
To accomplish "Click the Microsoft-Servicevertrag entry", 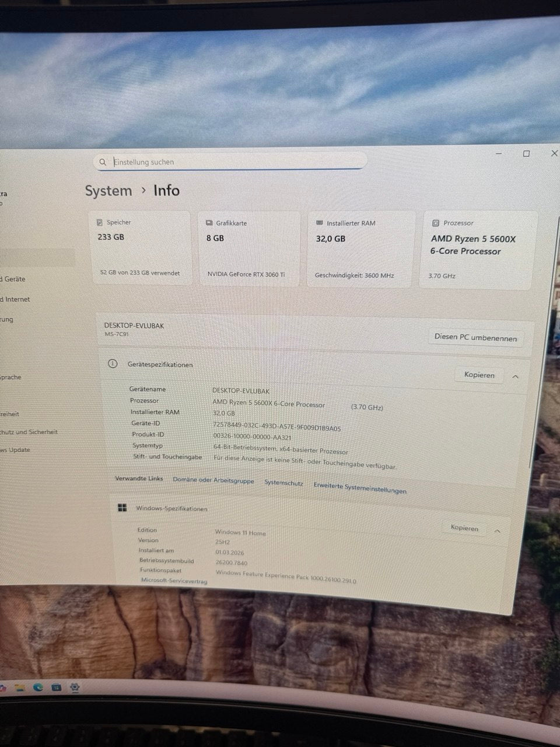I will tap(174, 581).
